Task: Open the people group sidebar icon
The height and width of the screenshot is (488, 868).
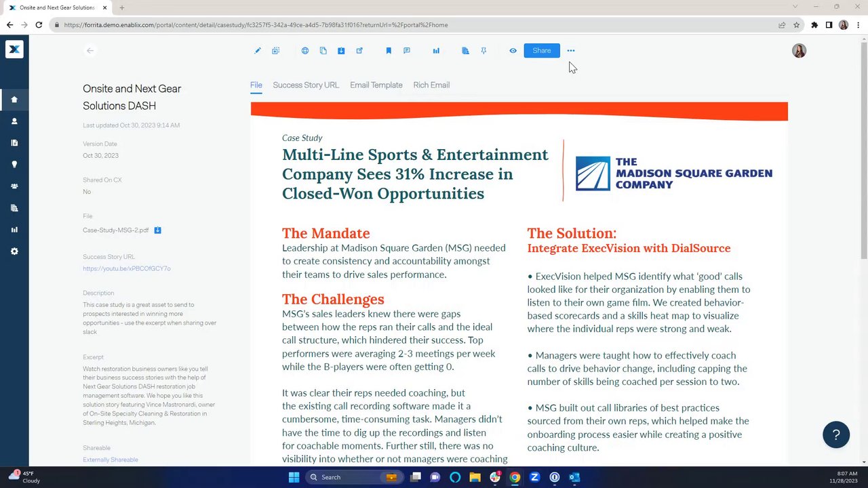Action: pos(14,186)
